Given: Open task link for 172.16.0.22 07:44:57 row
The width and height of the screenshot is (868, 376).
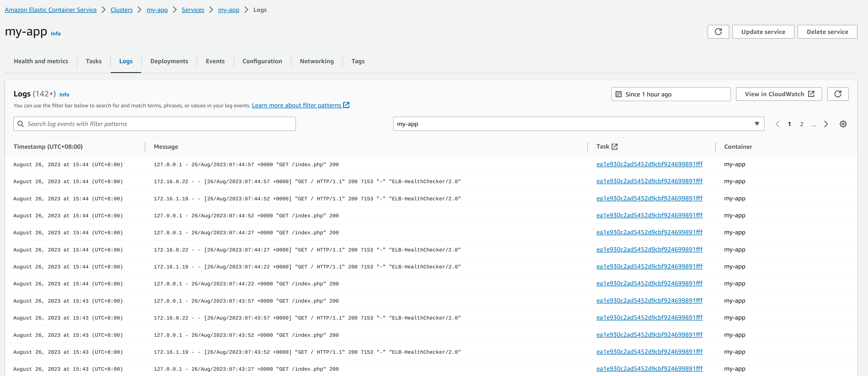Looking at the screenshot, I should click(649, 181).
